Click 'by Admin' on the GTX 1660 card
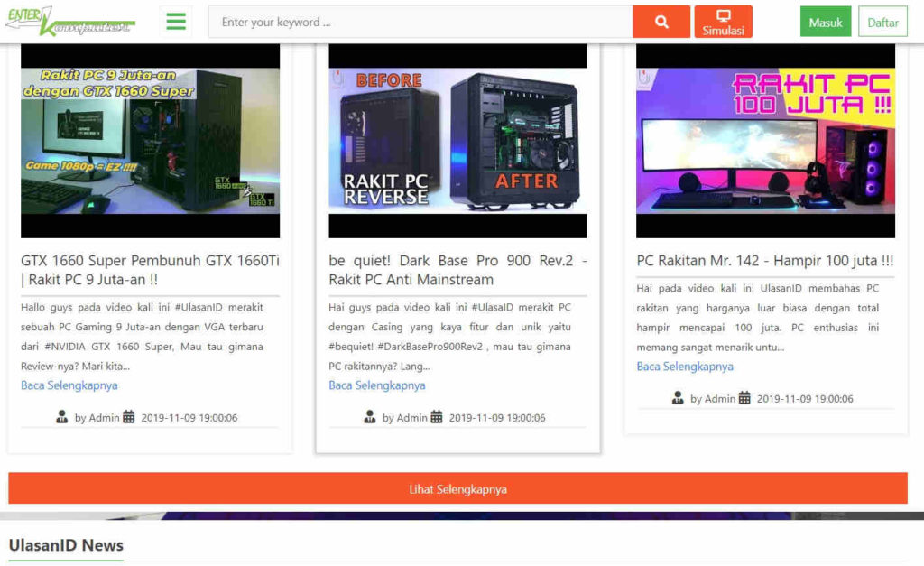 pos(97,418)
